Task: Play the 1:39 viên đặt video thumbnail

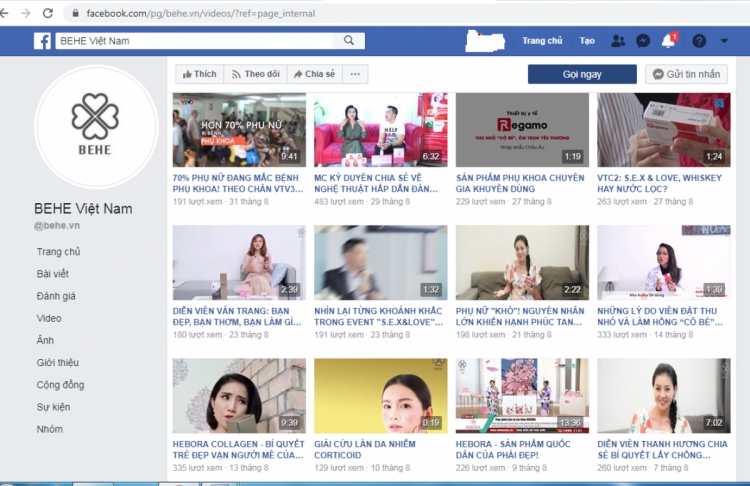Action: (664, 263)
